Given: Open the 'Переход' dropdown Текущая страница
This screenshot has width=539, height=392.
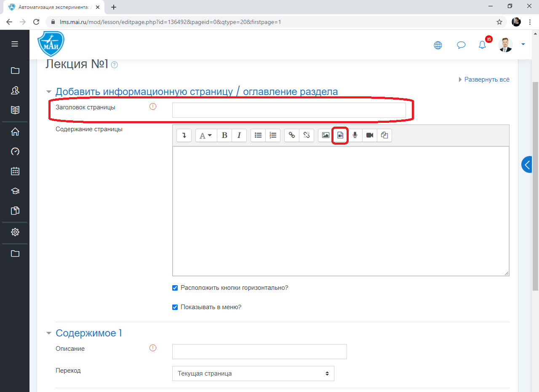Looking at the screenshot, I should [253, 373].
